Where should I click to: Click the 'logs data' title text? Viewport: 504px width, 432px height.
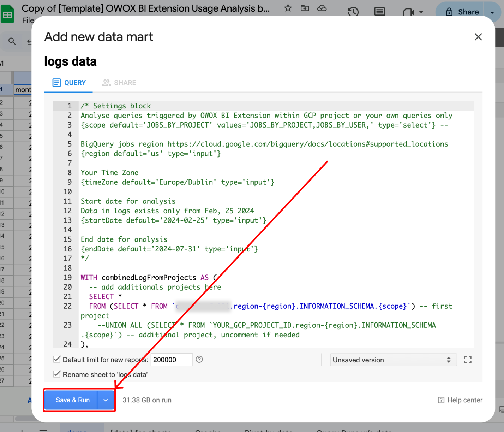tap(70, 61)
